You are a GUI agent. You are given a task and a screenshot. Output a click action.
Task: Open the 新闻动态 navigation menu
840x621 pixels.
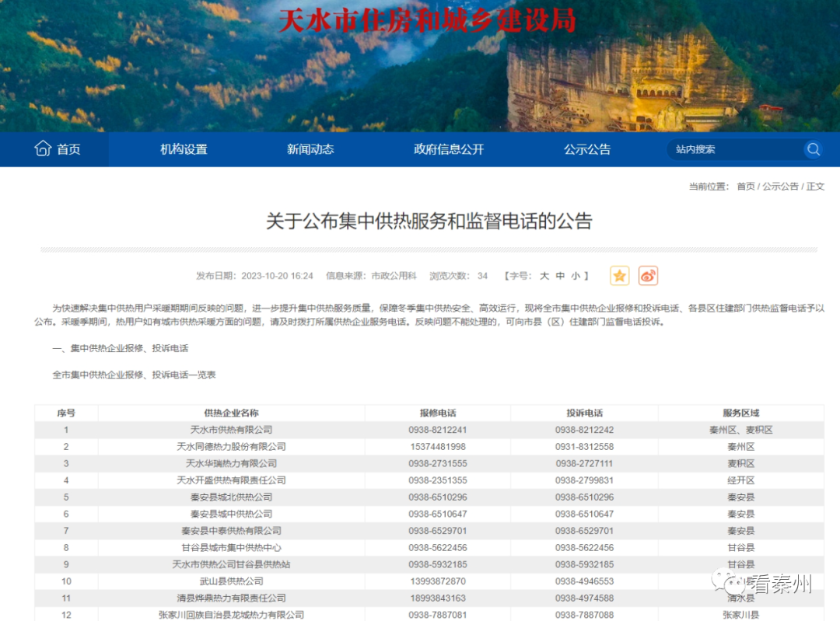(310, 149)
